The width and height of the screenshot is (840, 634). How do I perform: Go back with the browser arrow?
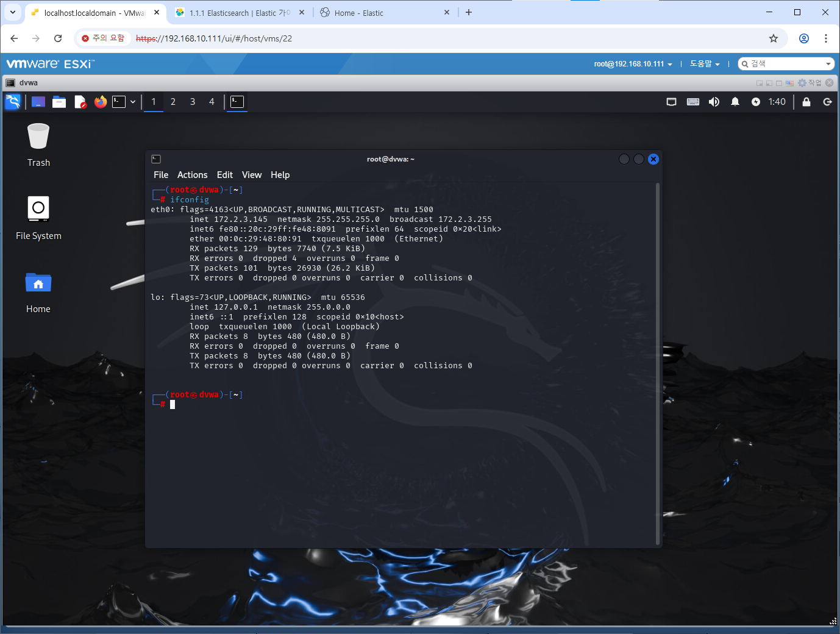click(x=14, y=38)
